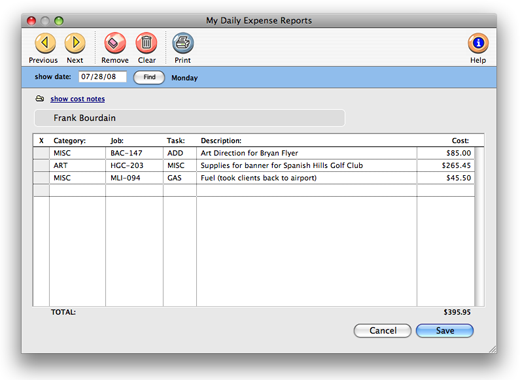Click the ART category cell

(77, 165)
